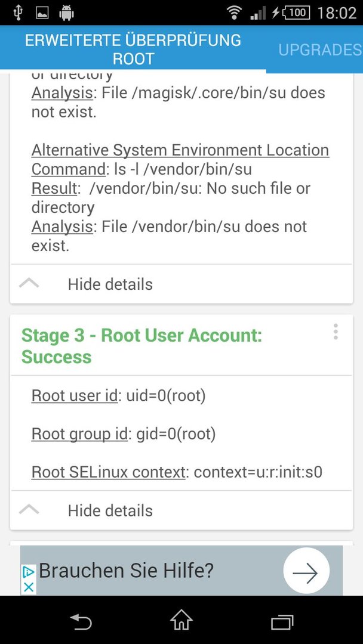
Task: Tap Hide details under Root SELinux context
Action: pyautogui.click(x=110, y=510)
